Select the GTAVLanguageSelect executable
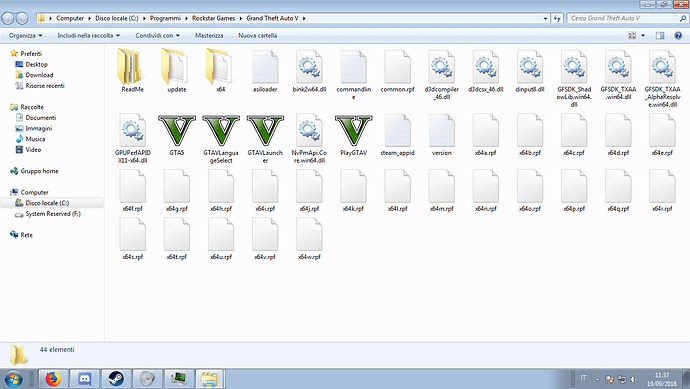 [x=220, y=138]
